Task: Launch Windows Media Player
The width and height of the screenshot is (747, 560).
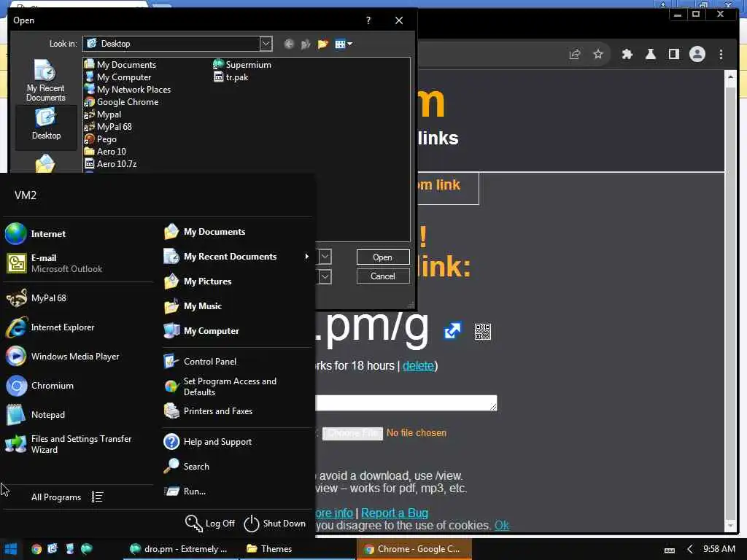Action: (x=63, y=356)
